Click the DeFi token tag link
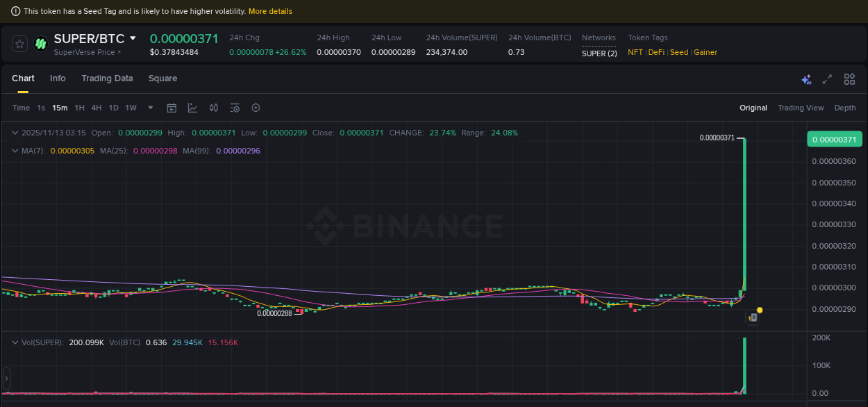Image resolution: width=868 pixels, height=407 pixels. [x=656, y=52]
